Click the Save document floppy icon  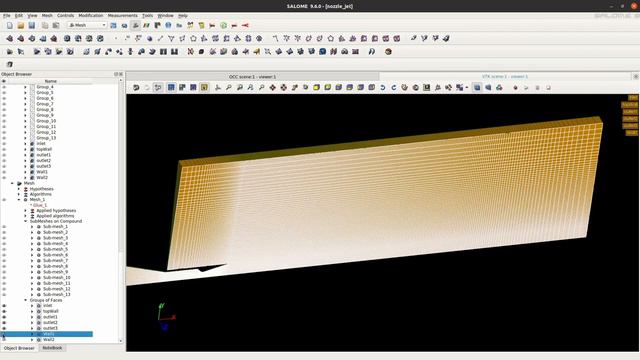[x=31, y=25]
